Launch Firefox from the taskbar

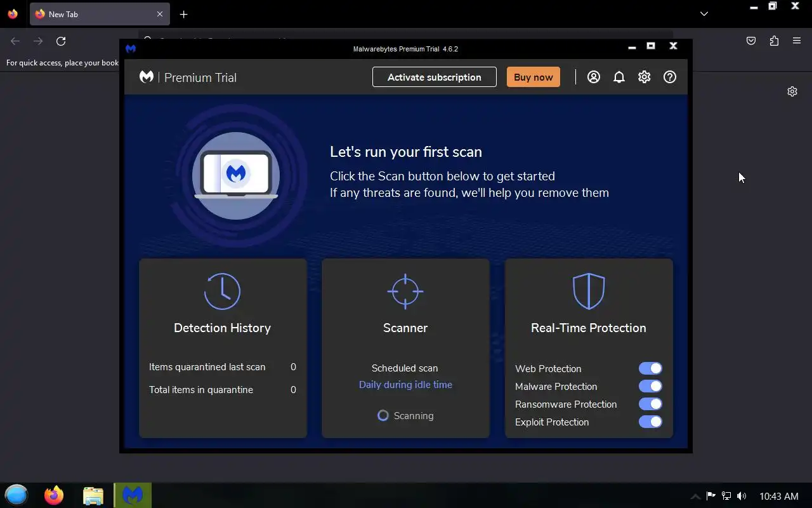pos(54,495)
